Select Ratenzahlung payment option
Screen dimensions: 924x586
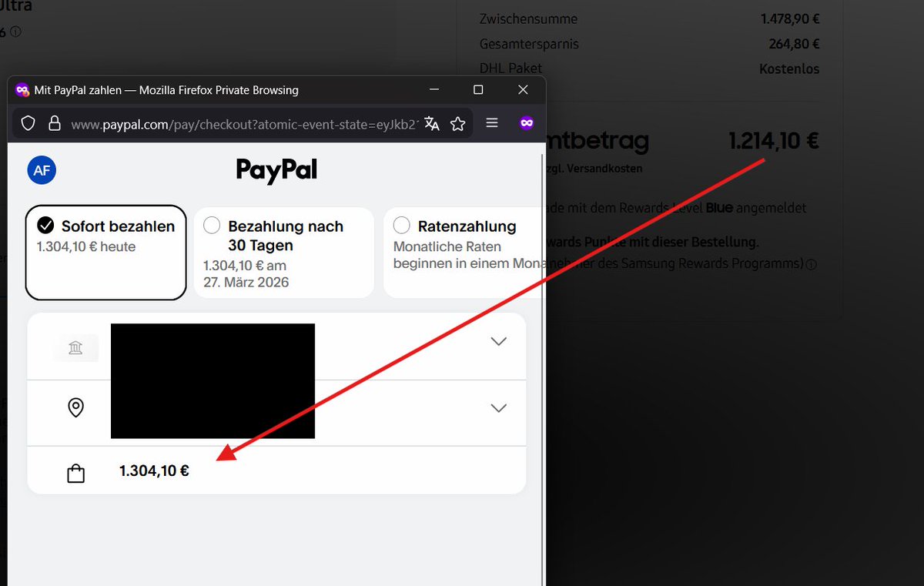tap(462, 253)
